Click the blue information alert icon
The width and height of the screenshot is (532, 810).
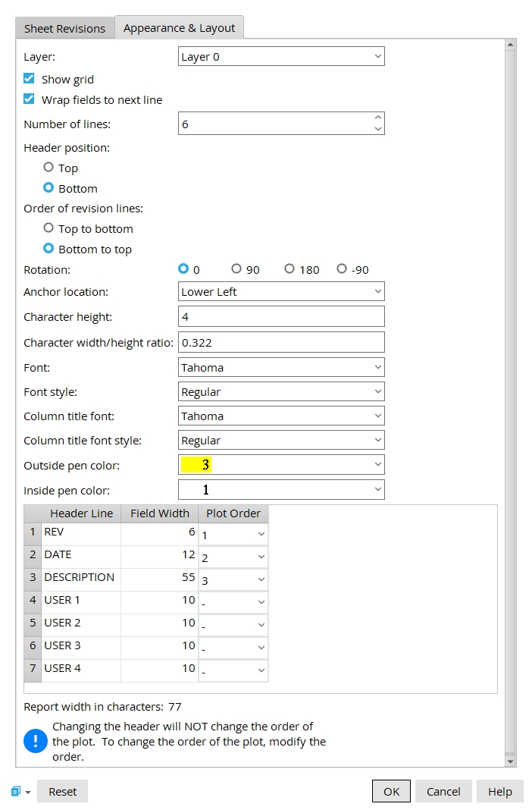[36, 740]
